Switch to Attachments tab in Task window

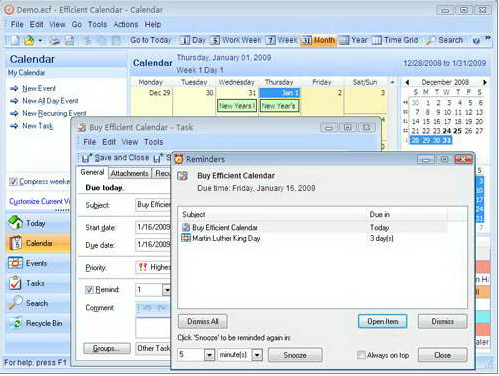pos(129,173)
